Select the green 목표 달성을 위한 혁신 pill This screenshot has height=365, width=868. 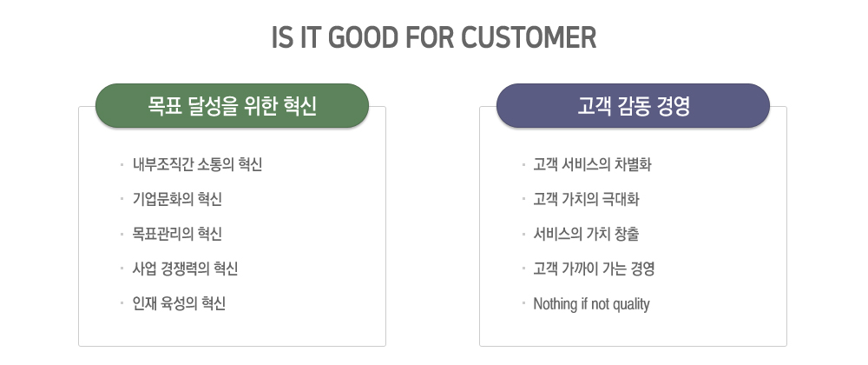click(x=232, y=106)
